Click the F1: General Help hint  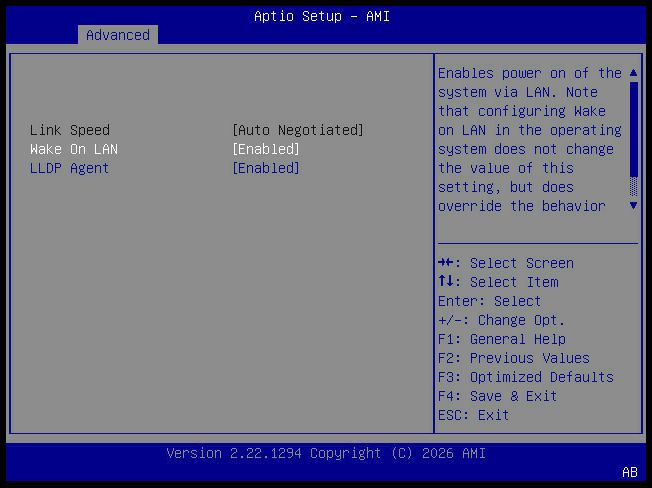[x=502, y=339]
